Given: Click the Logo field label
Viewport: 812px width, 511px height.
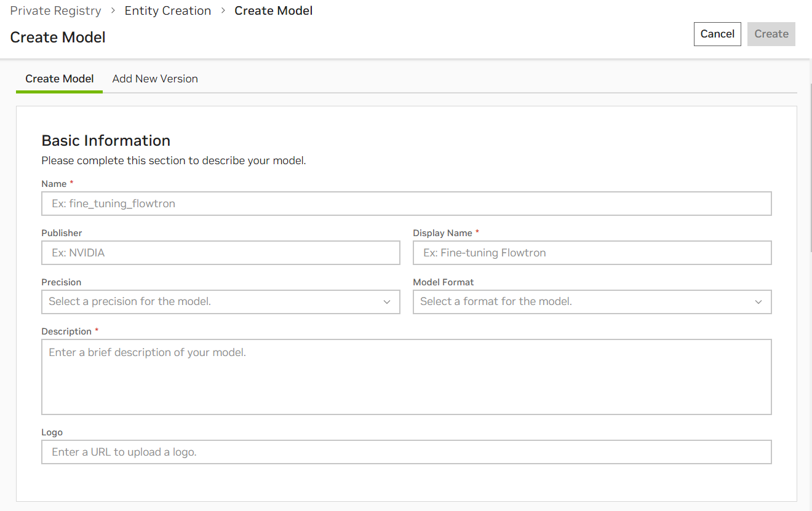Looking at the screenshot, I should pyautogui.click(x=52, y=432).
